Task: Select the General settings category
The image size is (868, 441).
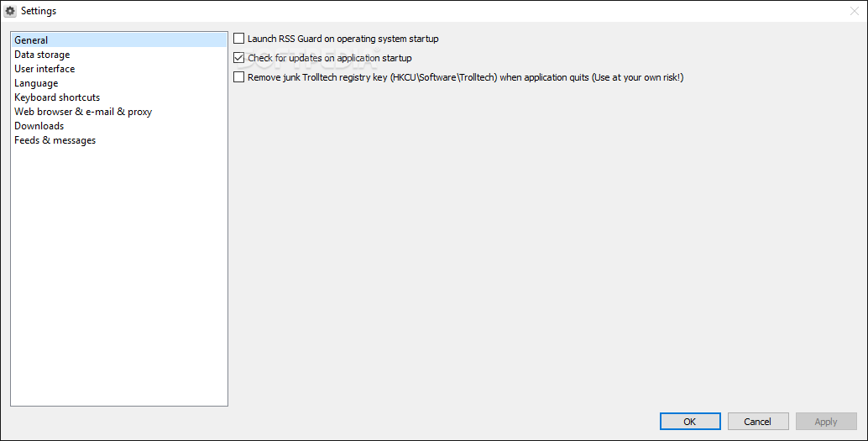Action: [x=118, y=39]
